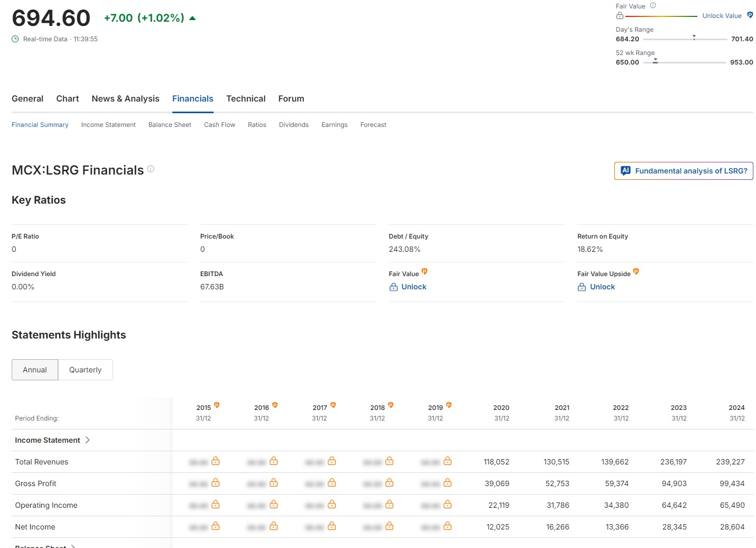Click lock icon for 2018 Operating Income
756x548 pixels.
tap(390, 504)
